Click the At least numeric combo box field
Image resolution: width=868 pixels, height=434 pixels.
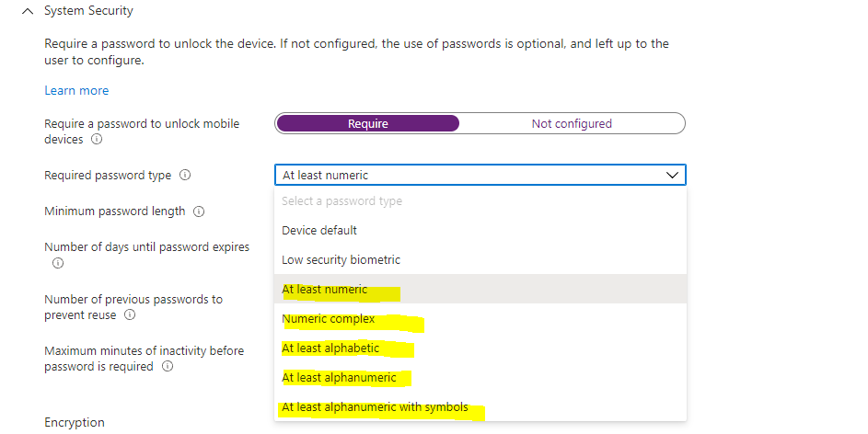(x=480, y=176)
